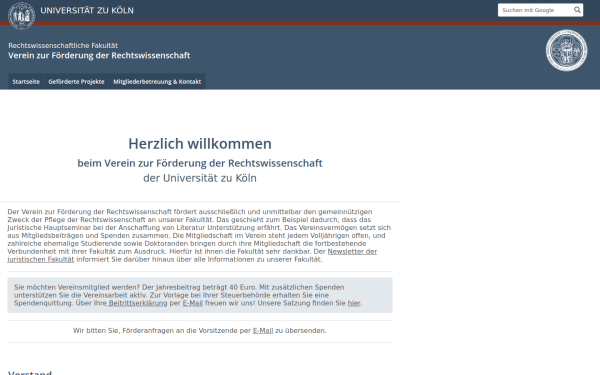Open the Beitrittserklärung link

pyautogui.click(x=138, y=303)
